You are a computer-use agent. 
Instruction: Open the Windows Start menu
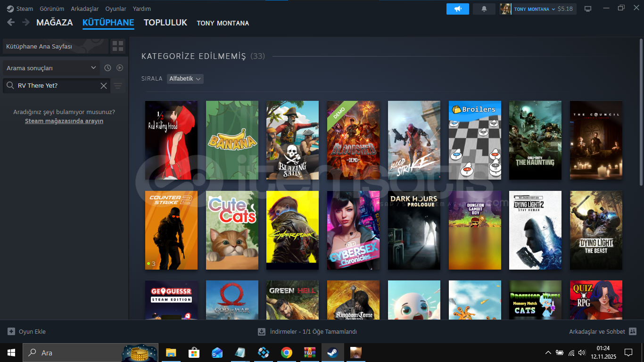coord(11,353)
